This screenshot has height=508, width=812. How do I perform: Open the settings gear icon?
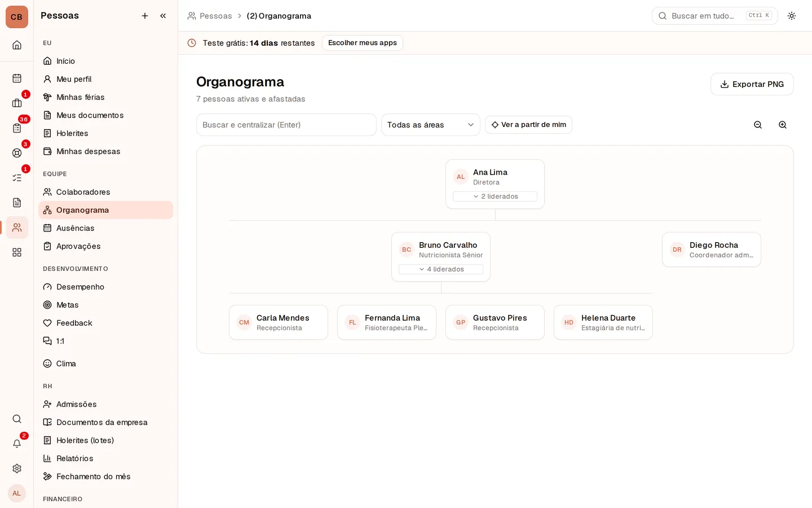pos(17,468)
